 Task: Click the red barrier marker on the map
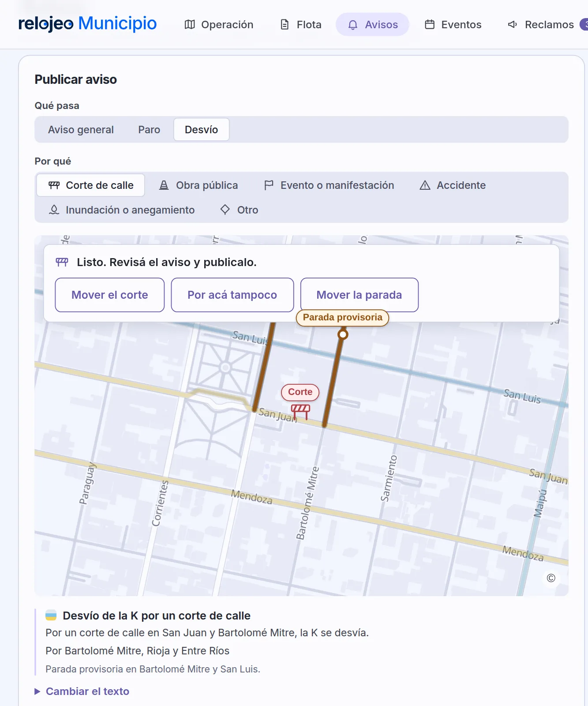click(300, 412)
